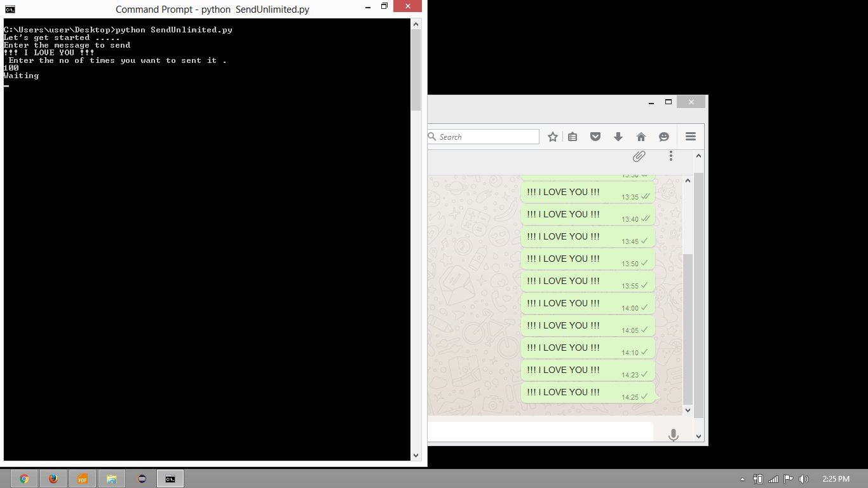868x488 pixels.
Task: Click the message sent at 14:10
Action: pos(588,348)
